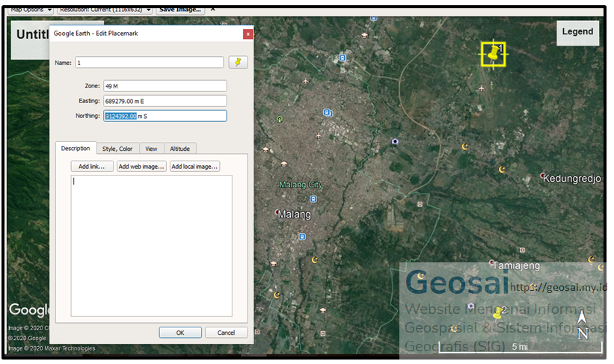Open the Resolution: Current dropdown
Viewport: 614px width, 364px height.
(x=105, y=10)
